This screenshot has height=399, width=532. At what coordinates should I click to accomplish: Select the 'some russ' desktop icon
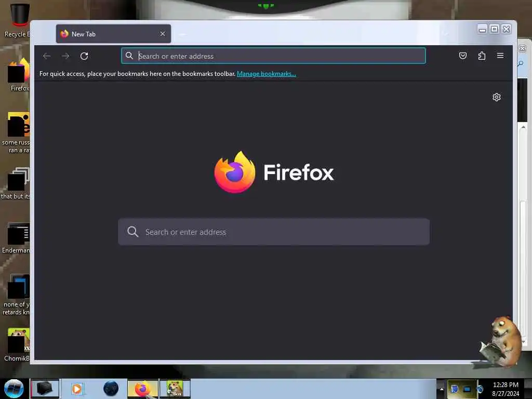pyautogui.click(x=17, y=132)
